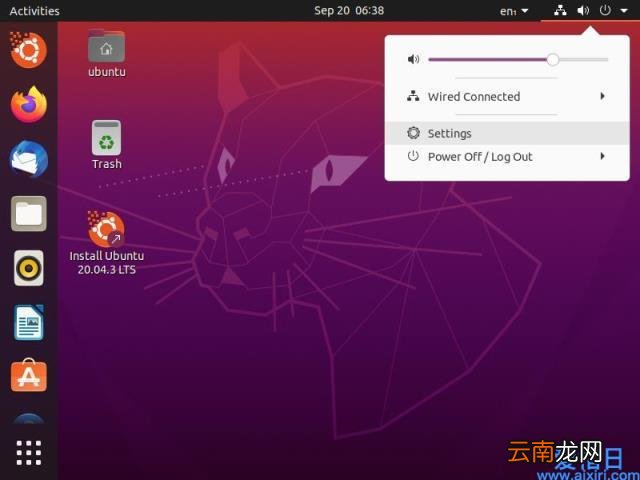Open the Install Ubuntu dock icon
Screen dimensions: 640x480
[28, 50]
